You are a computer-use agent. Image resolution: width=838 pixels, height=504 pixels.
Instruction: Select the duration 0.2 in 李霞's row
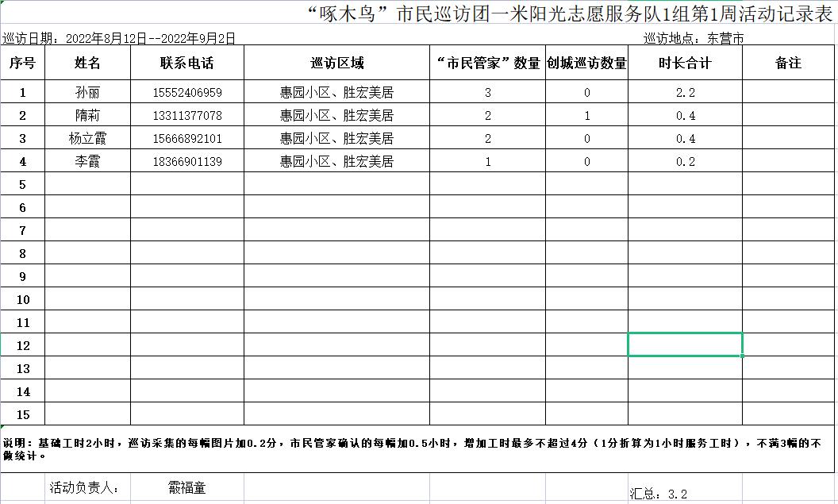tap(685, 161)
